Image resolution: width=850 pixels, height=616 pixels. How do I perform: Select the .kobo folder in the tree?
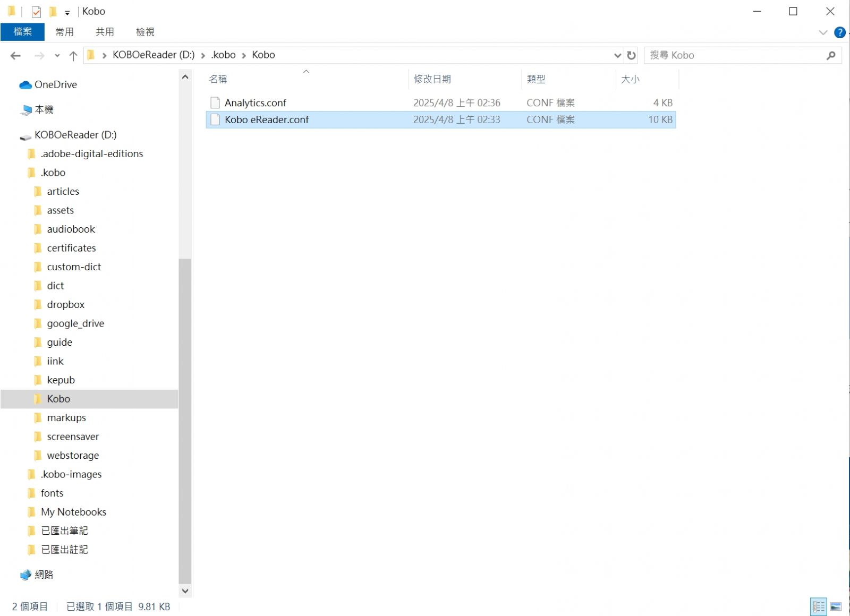pos(53,173)
